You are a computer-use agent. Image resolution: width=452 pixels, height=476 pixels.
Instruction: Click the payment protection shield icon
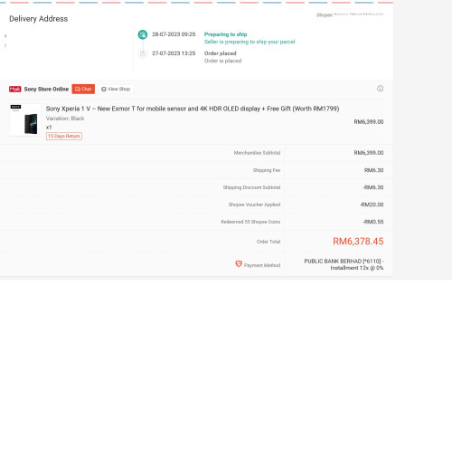[239, 264]
